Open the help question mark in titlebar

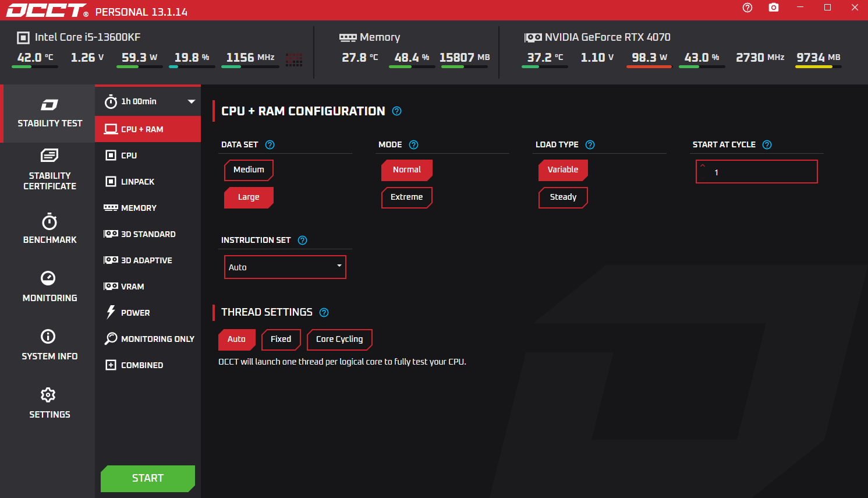tap(747, 8)
